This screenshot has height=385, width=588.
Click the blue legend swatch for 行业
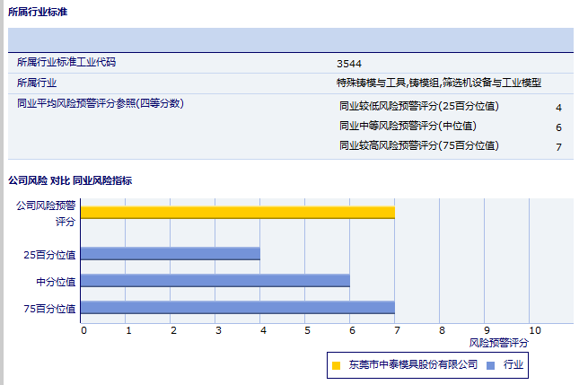[490, 365]
